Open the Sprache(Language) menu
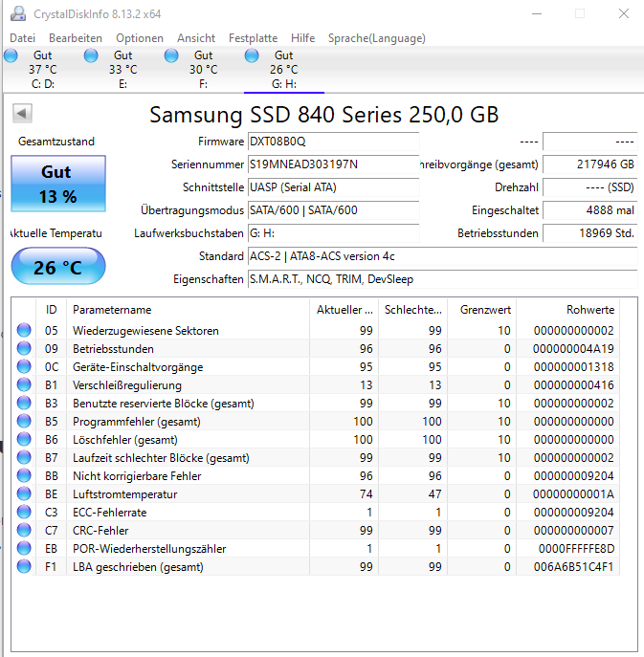The height and width of the screenshot is (657, 644). [376, 38]
